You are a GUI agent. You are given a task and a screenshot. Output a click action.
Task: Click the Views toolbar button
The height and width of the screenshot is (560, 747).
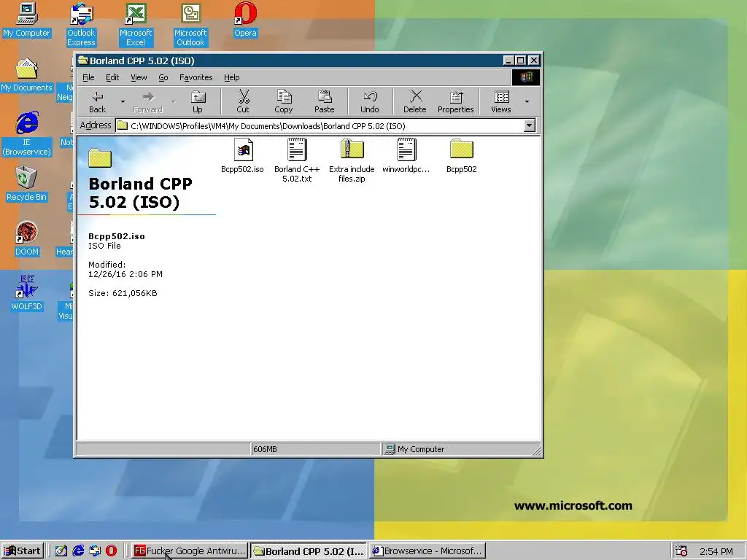501,102
